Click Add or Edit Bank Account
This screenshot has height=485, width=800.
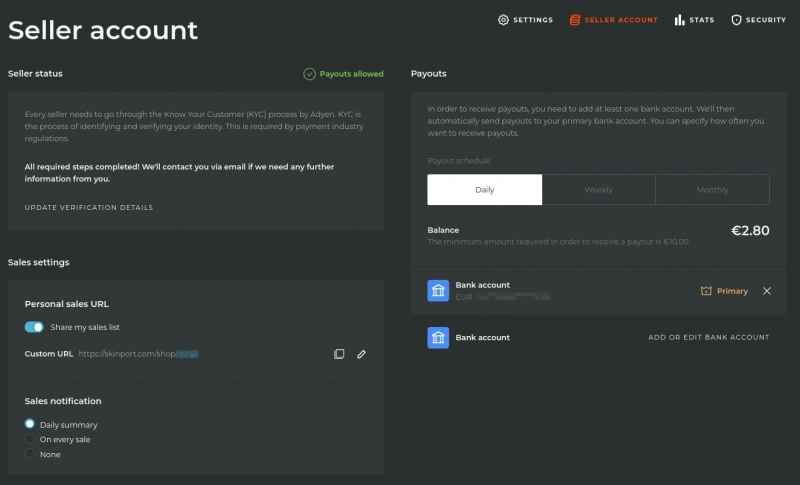709,337
